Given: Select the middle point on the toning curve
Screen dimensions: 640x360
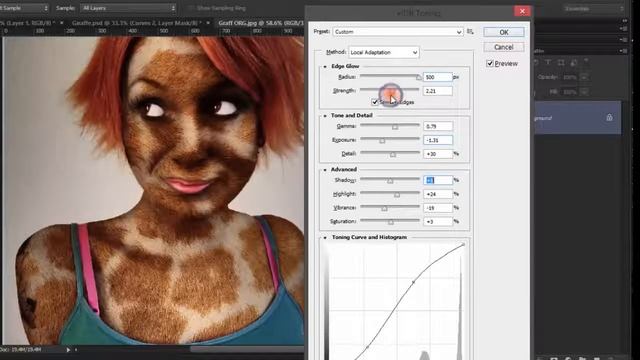Looking at the screenshot, I should [x=413, y=282].
